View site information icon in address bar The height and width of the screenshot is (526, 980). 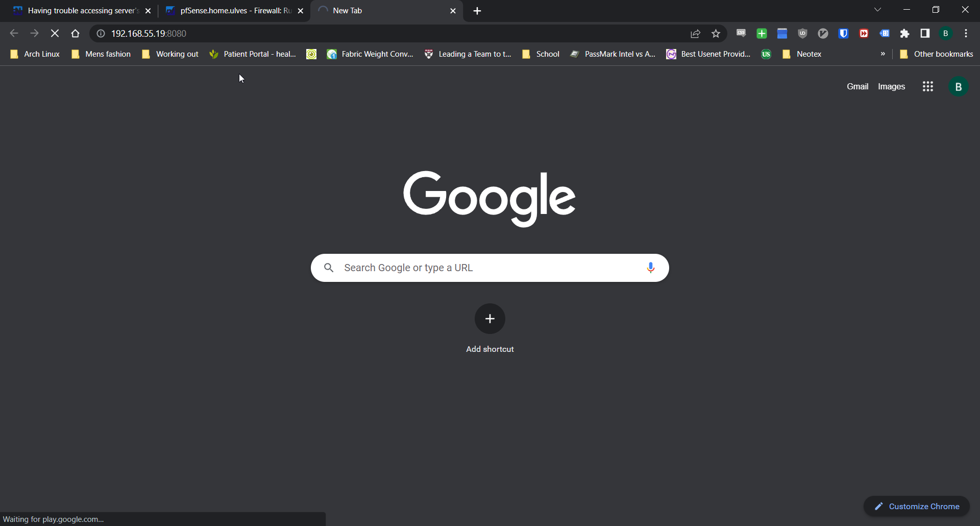(x=101, y=34)
